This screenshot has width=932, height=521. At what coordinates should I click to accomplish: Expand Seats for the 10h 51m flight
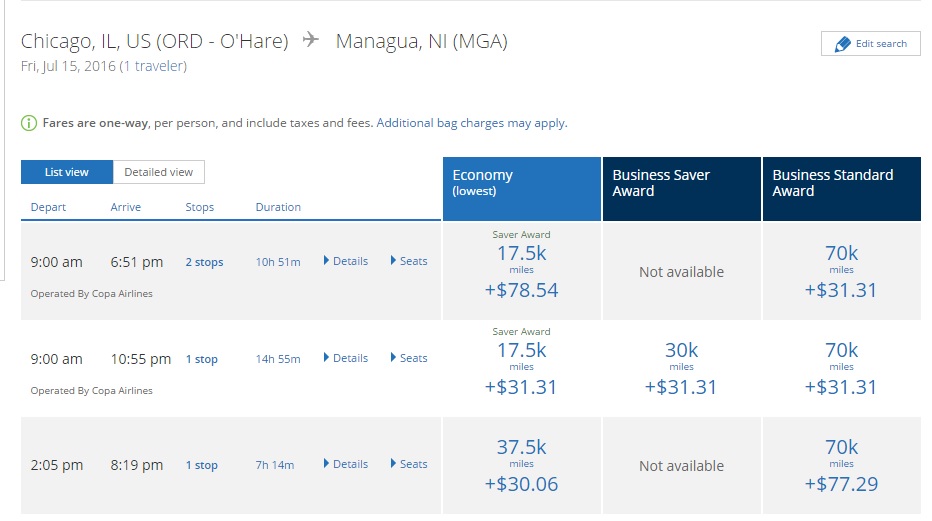[x=409, y=261]
